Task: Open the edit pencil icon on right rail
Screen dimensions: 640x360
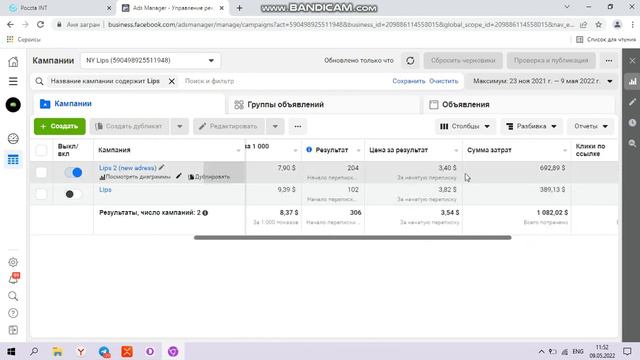Action: pyautogui.click(x=632, y=102)
